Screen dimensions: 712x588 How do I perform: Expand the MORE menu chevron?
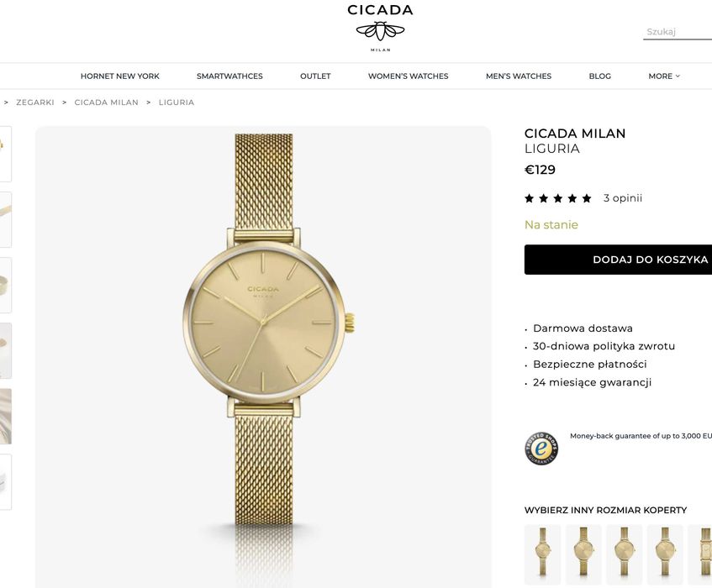[x=678, y=76]
